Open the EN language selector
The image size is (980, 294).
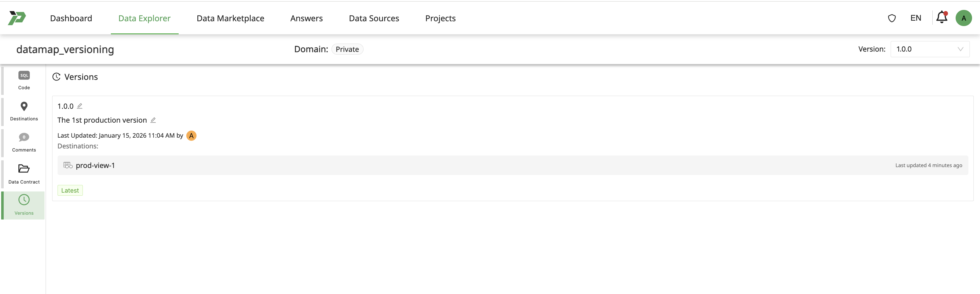pyautogui.click(x=916, y=18)
